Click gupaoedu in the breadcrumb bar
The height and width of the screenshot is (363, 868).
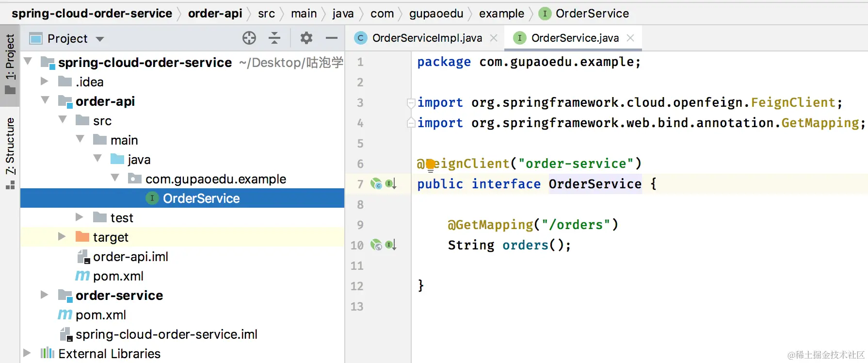[x=436, y=14]
